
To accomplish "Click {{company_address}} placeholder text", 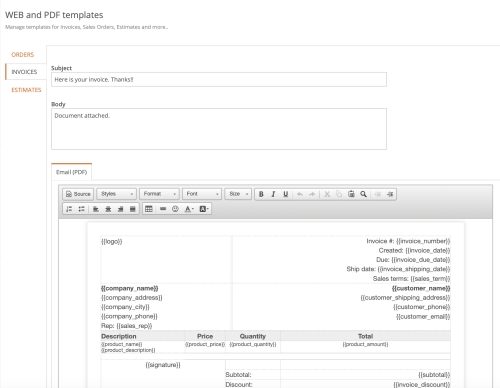I will 132,298.
